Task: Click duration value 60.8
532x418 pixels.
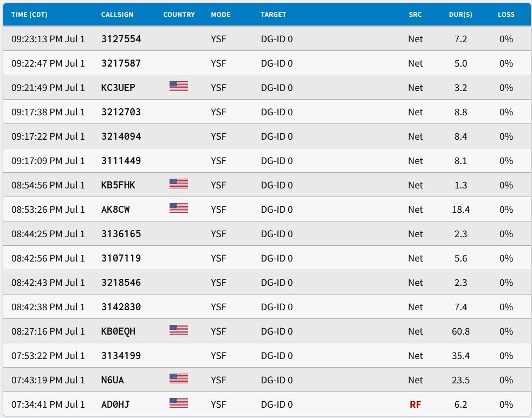Action: coord(460,331)
